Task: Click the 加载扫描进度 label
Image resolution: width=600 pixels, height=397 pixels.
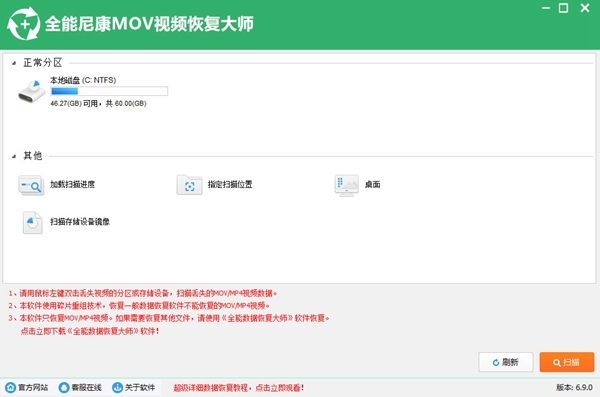Action: pyautogui.click(x=72, y=184)
